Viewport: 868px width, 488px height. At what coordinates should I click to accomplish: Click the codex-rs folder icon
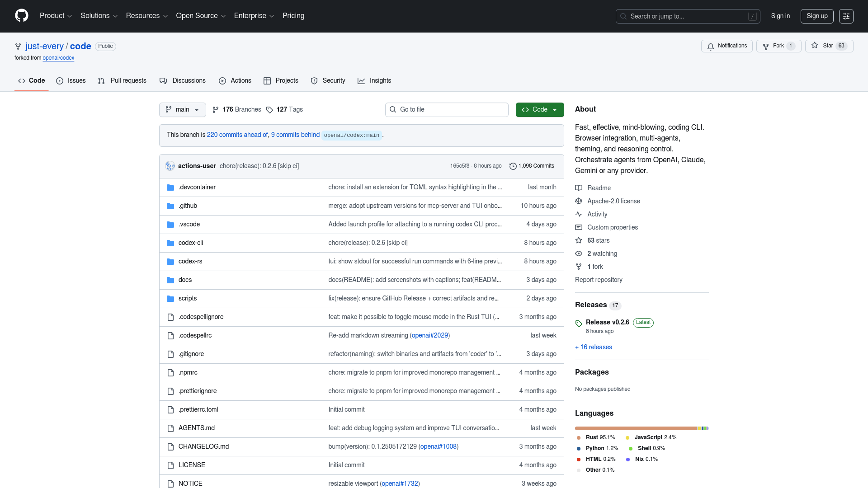tap(170, 262)
